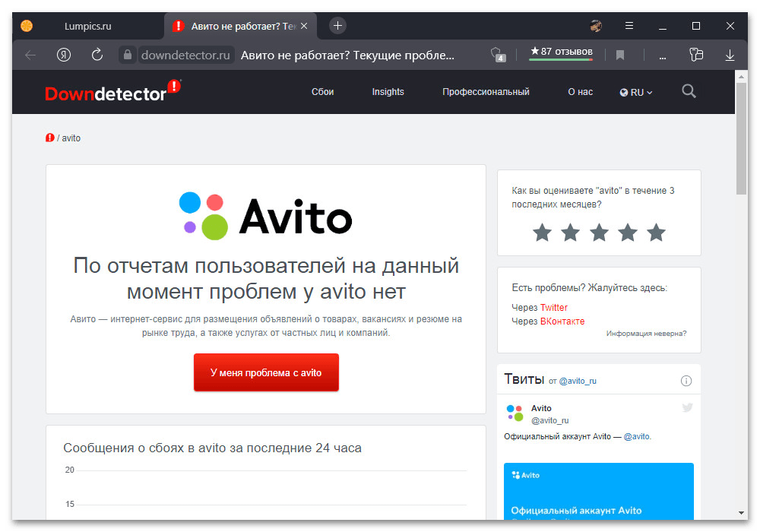Rate avito one star

542,233
